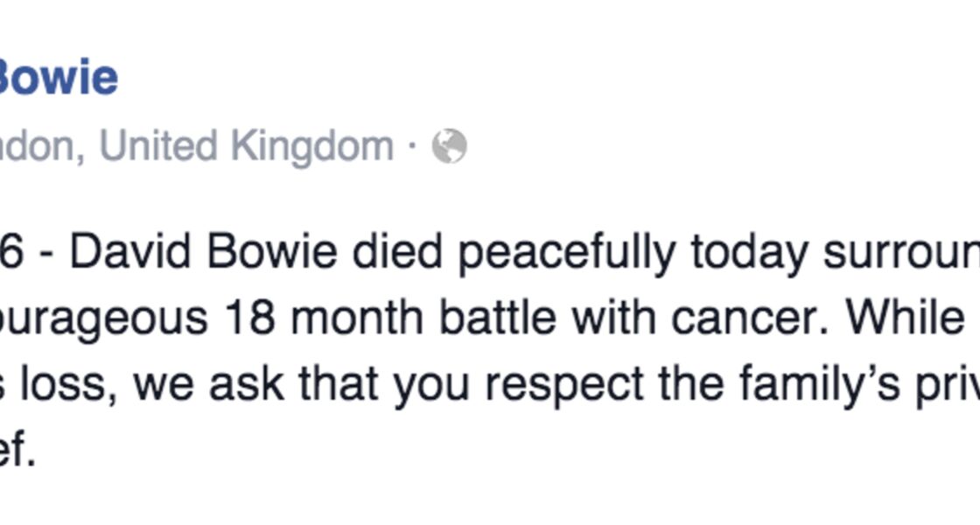This screenshot has width=980, height=525.
Task: Click the word 'ask' in the post
Action: coord(246,383)
